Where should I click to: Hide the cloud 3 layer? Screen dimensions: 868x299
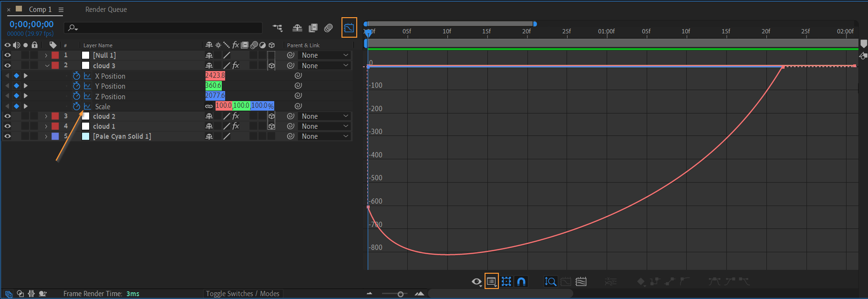pyautogui.click(x=8, y=65)
